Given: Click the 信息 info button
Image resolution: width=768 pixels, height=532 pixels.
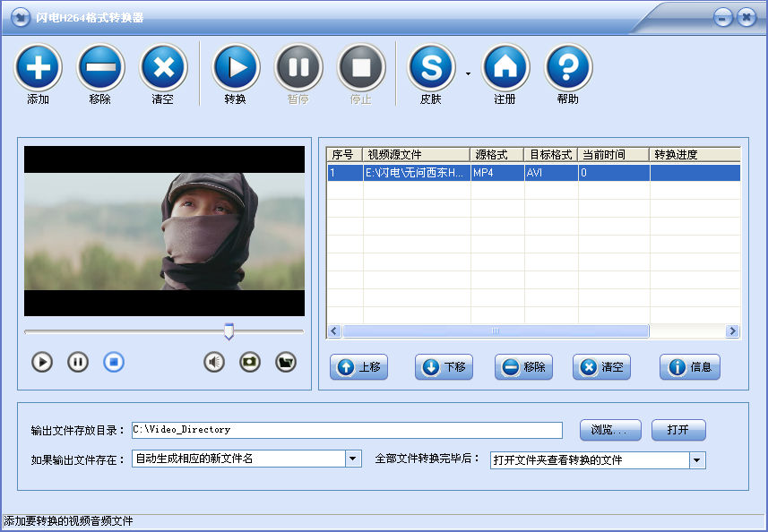Looking at the screenshot, I should pyautogui.click(x=690, y=367).
